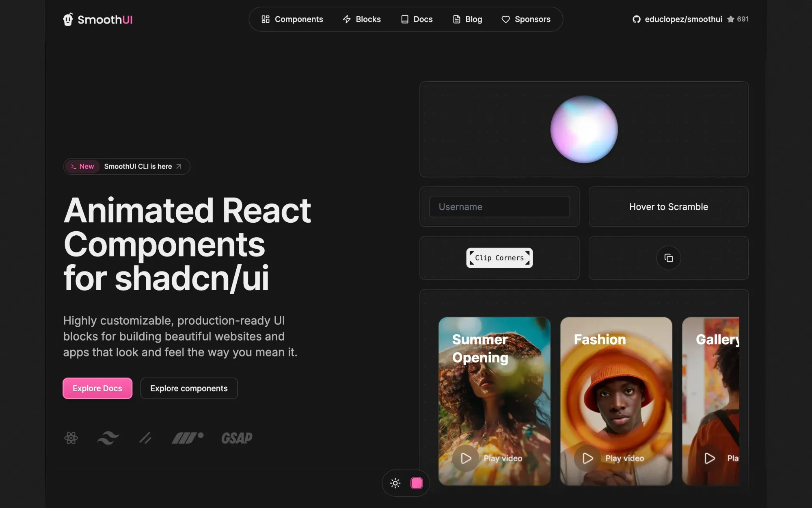Click the Explore components button

point(189,388)
